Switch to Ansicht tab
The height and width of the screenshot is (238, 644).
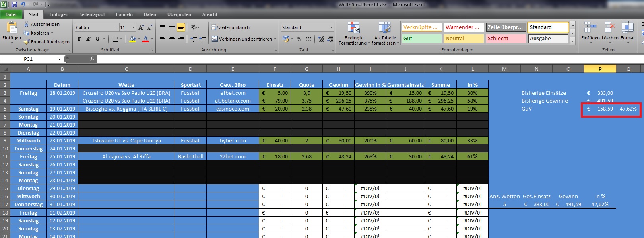pos(210,14)
